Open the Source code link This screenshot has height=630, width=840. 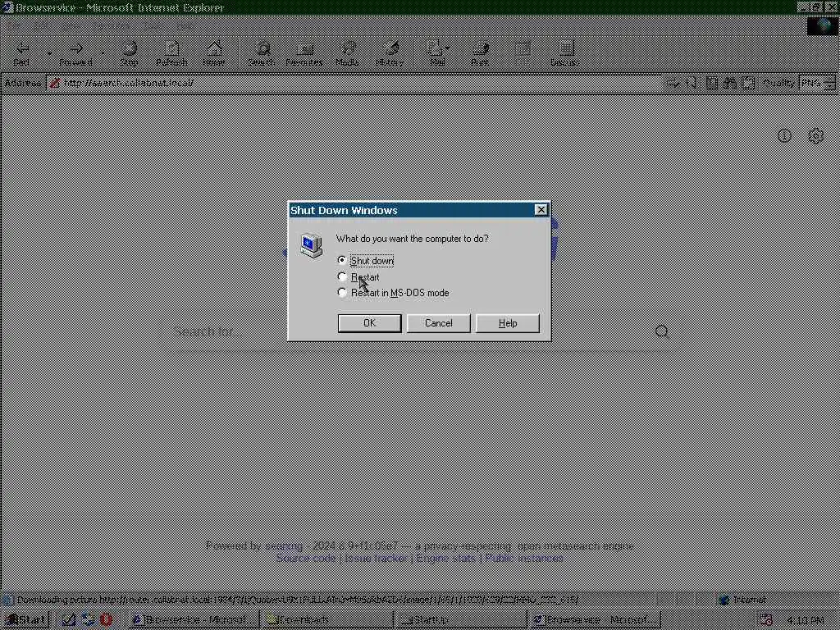click(306, 558)
